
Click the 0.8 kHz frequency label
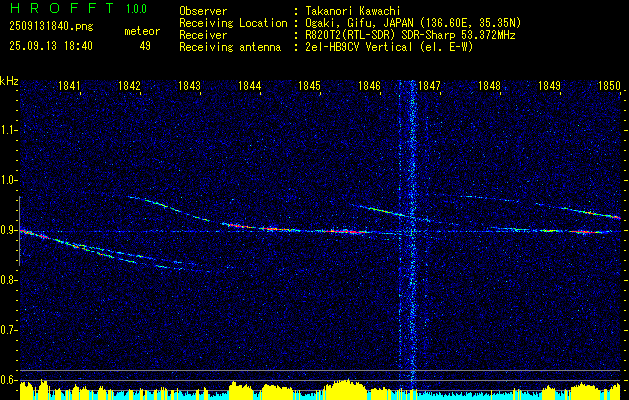pos(8,280)
